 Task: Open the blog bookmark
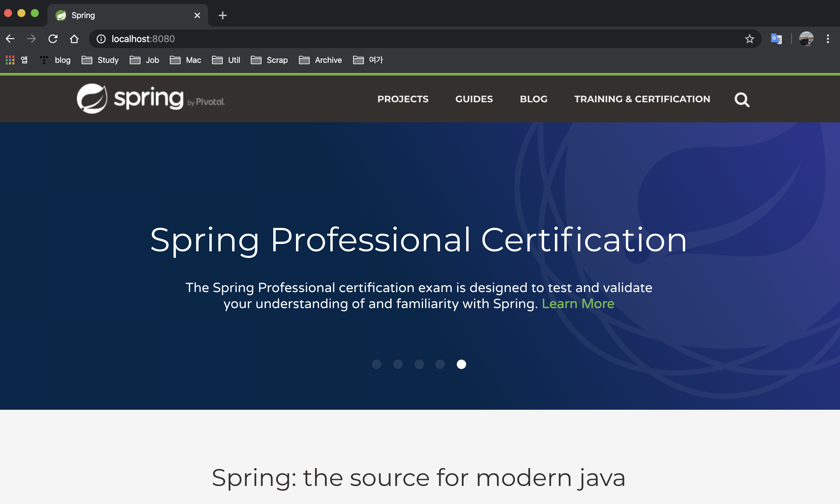[x=55, y=60]
